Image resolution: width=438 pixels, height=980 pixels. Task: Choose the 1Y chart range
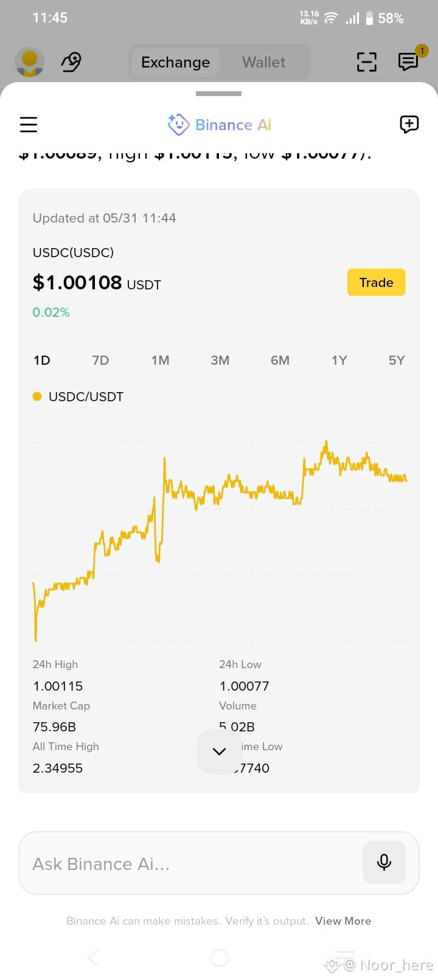pos(339,361)
